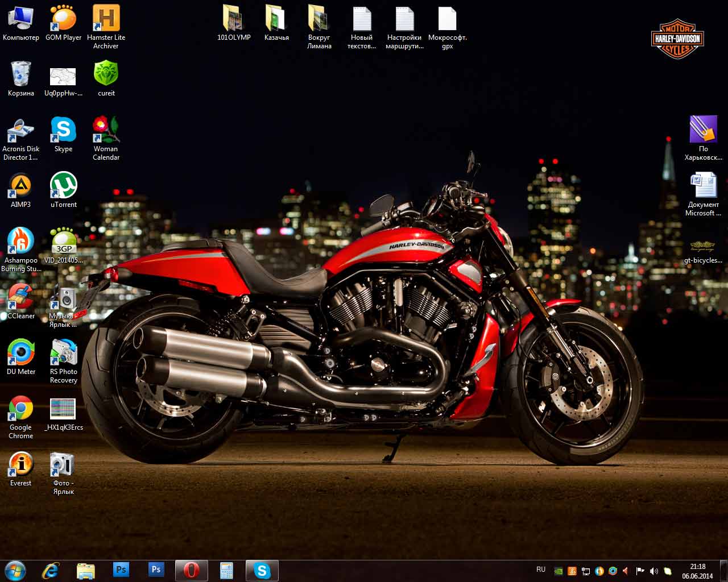The height and width of the screenshot is (582, 728).
Task: Click the taskbar clock showing 21:18
Action: 697,571
